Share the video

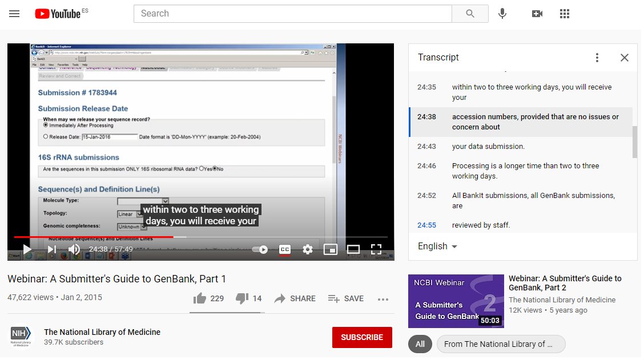(x=295, y=298)
